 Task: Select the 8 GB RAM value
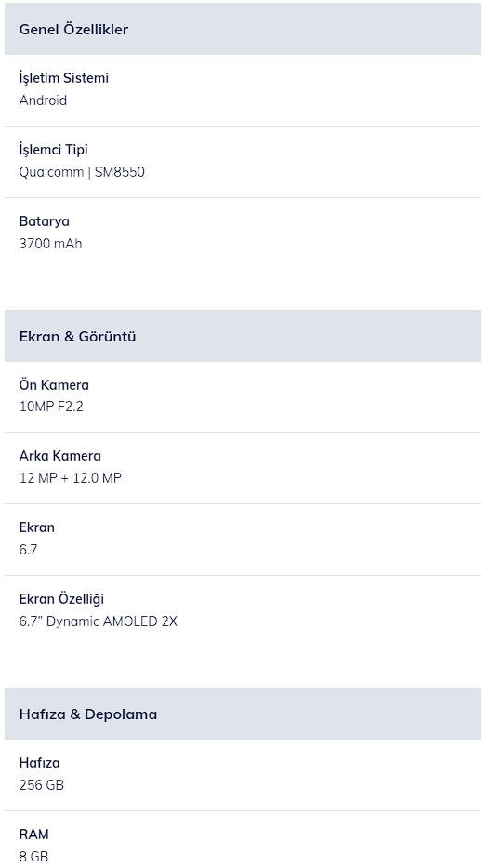pyautogui.click(x=33, y=857)
